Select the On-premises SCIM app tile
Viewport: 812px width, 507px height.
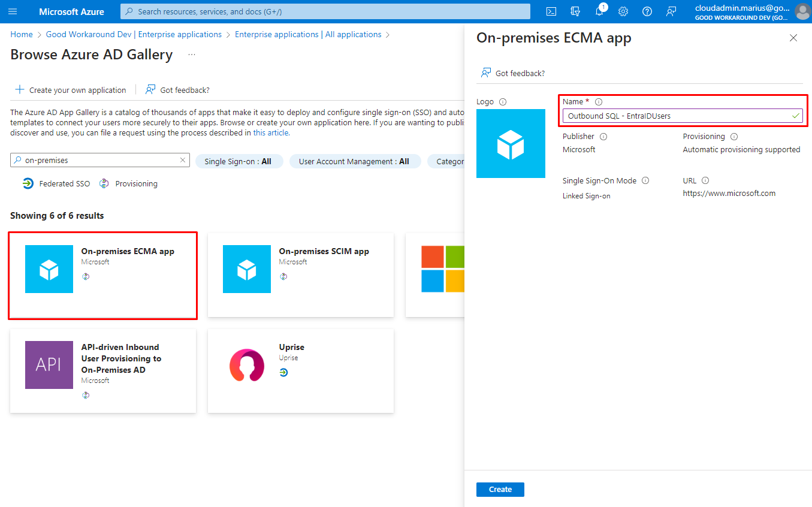(300, 274)
